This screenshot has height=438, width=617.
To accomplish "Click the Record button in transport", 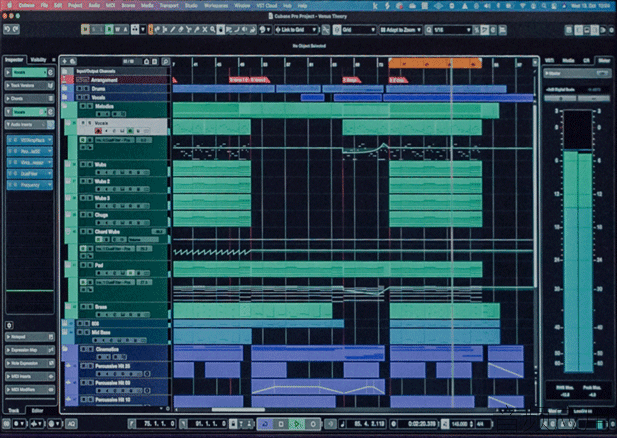I will 313,424.
